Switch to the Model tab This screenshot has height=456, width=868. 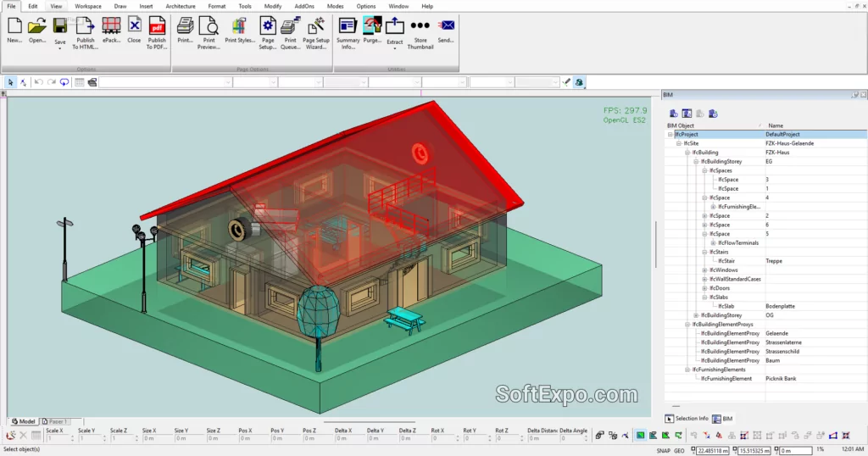pyautogui.click(x=23, y=422)
